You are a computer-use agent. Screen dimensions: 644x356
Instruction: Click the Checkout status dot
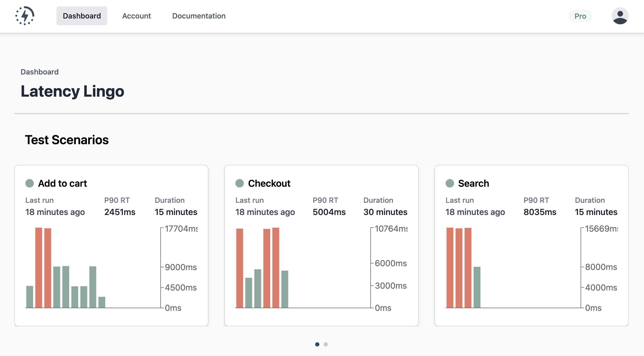click(x=240, y=183)
